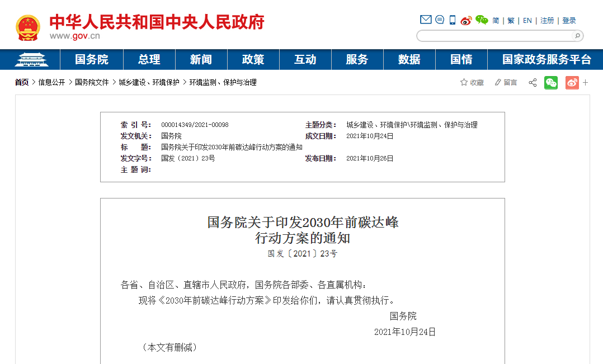Switch to Simplified Chinese (简)

click(x=496, y=21)
